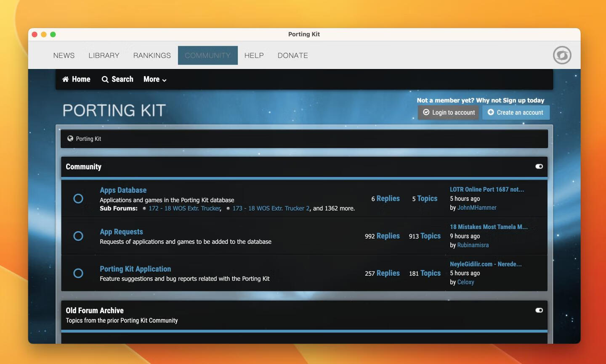Click the globe icon in breadcrumb
The height and width of the screenshot is (364, 606).
70,138
